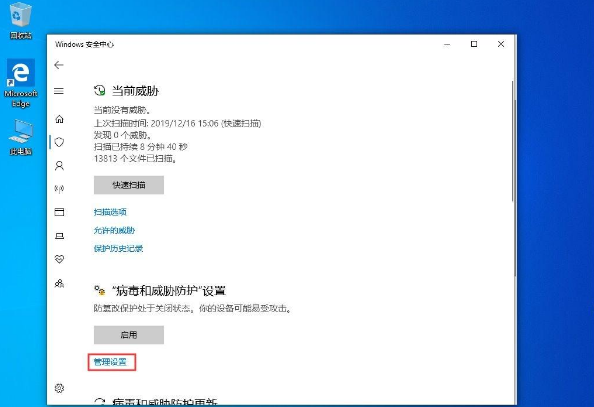Select Virus & threat protection shield icon
The height and width of the screenshot is (407, 594).
pos(59,142)
